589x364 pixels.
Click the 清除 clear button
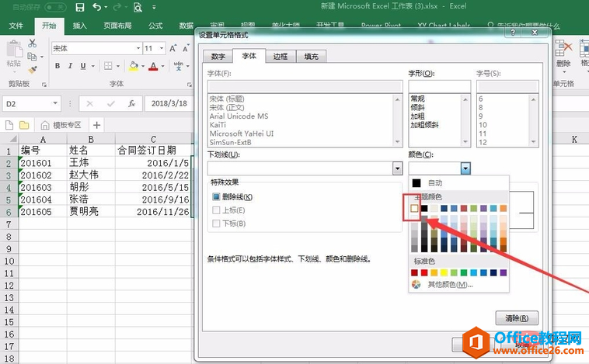coord(517,318)
